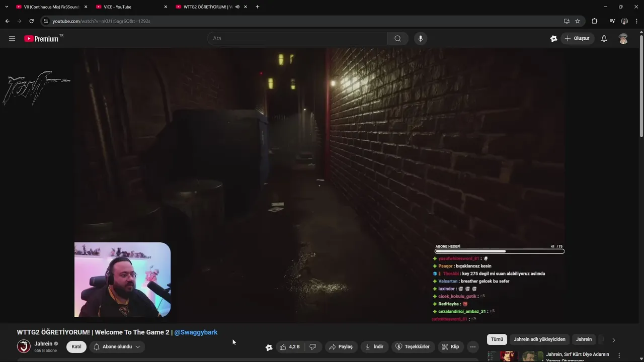Select the Jahrein filter chip

click(584, 339)
